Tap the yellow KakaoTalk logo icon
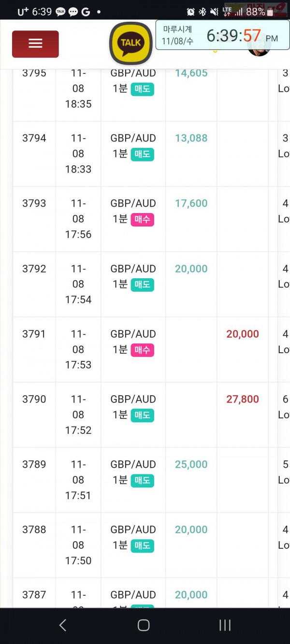Image resolution: width=290 pixels, height=644 pixels. click(131, 43)
